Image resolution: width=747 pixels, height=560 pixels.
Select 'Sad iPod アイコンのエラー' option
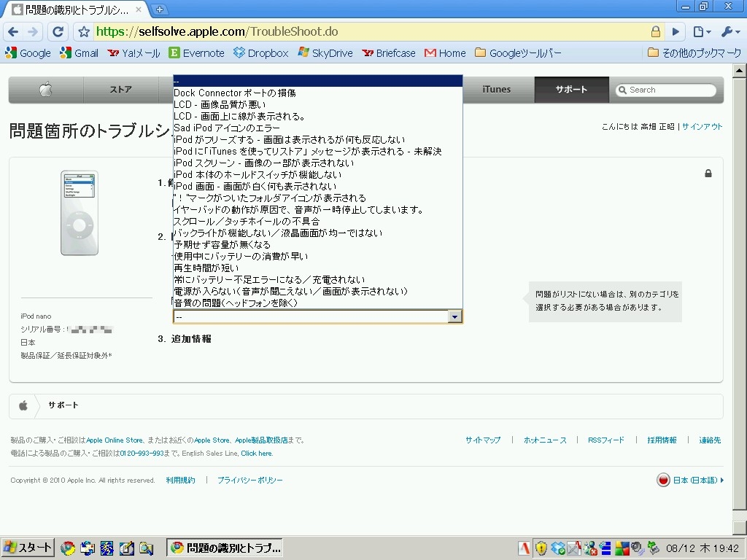(x=227, y=128)
